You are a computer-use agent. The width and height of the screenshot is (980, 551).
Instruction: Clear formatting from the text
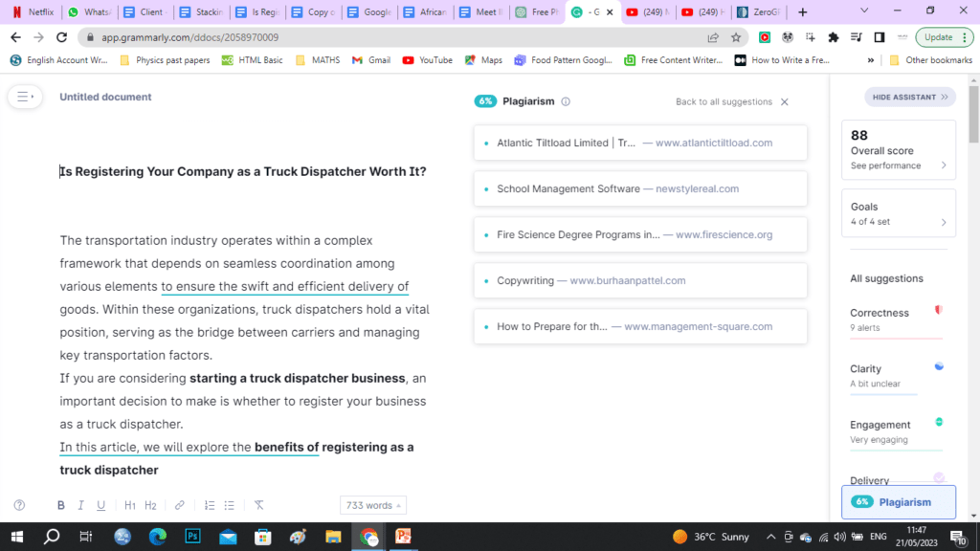pyautogui.click(x=258, y=505)
